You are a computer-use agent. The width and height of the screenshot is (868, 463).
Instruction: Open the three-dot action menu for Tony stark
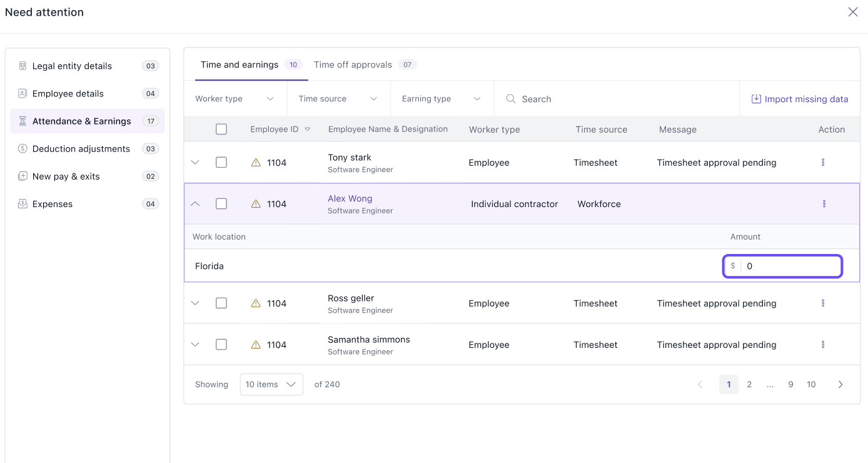(823, 163)
